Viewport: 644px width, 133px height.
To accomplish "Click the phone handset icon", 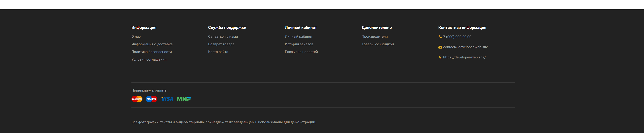I will pyautogui.click(x=440, y=37).
